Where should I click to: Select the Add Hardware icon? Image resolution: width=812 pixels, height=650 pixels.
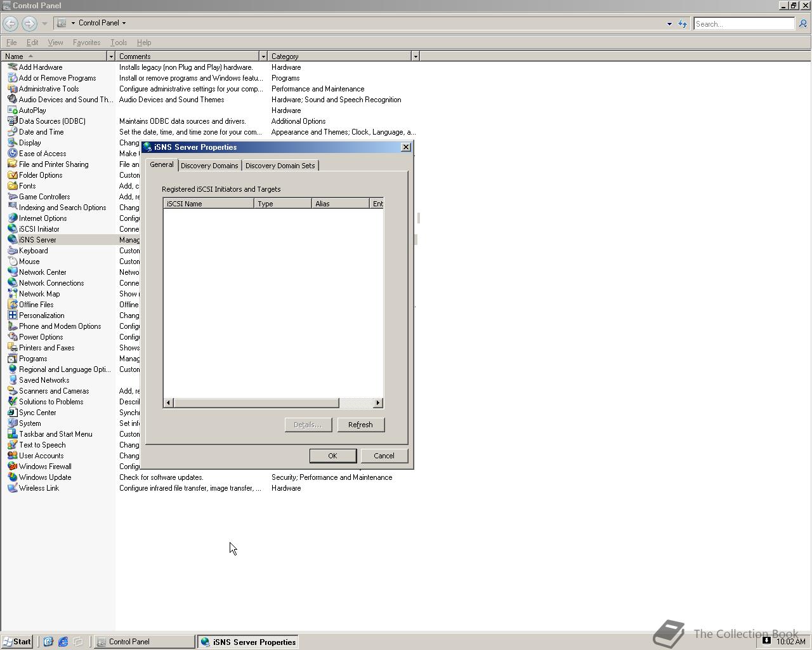tap(12, 67)
